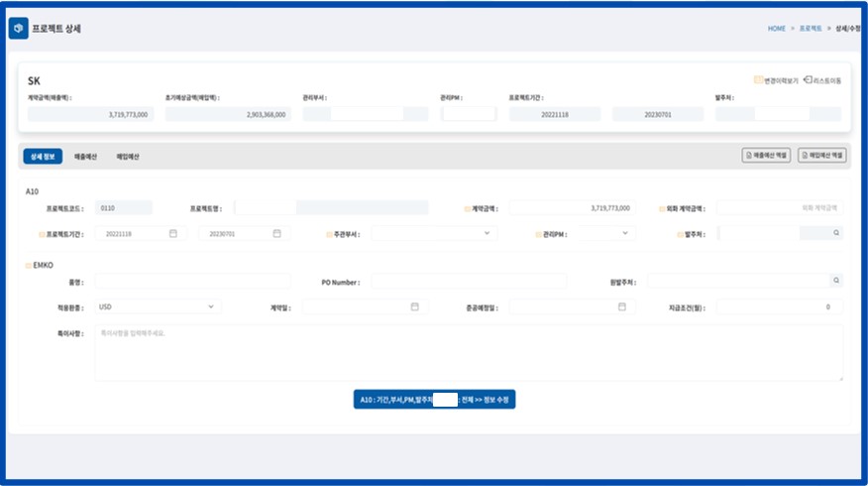This screenshot has height=486, width=868.
Task: Click the 원발주처 search magnifier icon
Action: (836, 282)
